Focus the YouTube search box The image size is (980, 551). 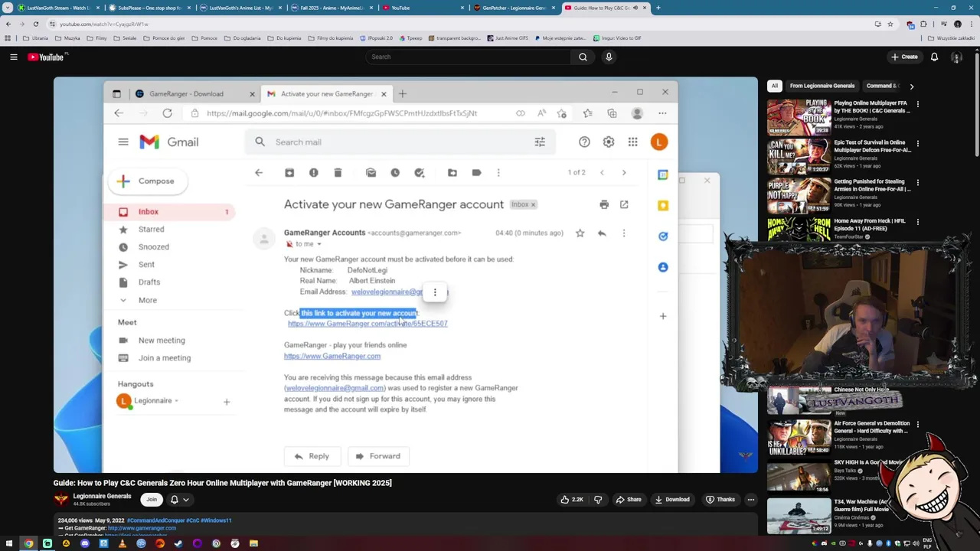pyautogui.click(x=468, y=57)
